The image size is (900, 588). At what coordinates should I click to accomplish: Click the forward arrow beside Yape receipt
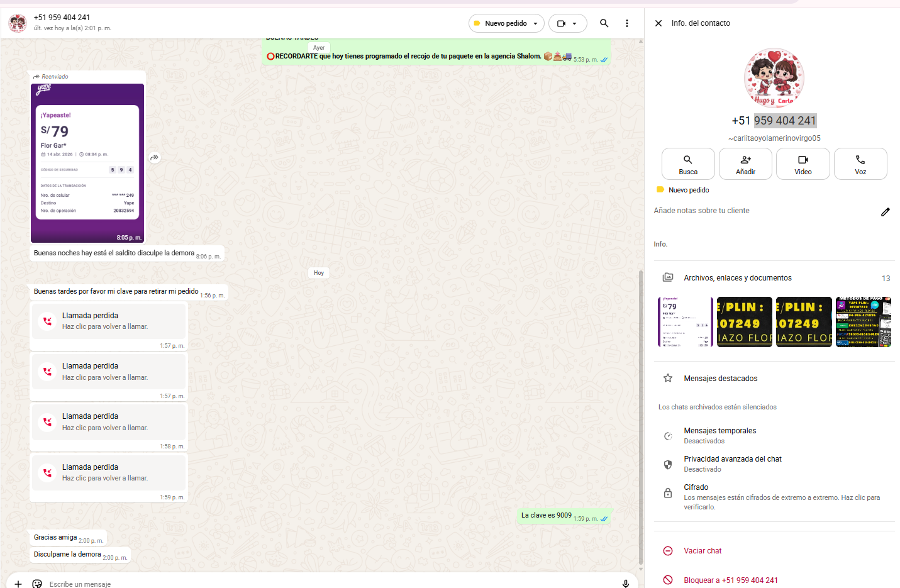155,158
